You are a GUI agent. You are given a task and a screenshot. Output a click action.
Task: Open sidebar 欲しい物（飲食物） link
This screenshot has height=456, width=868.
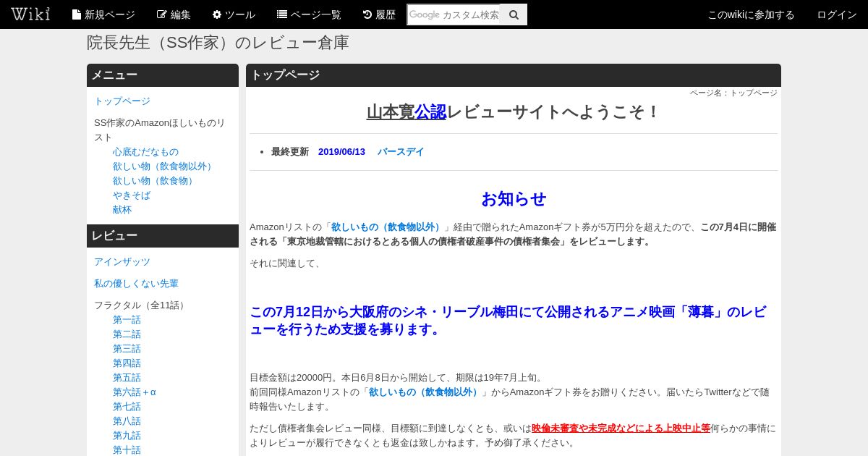155,181
